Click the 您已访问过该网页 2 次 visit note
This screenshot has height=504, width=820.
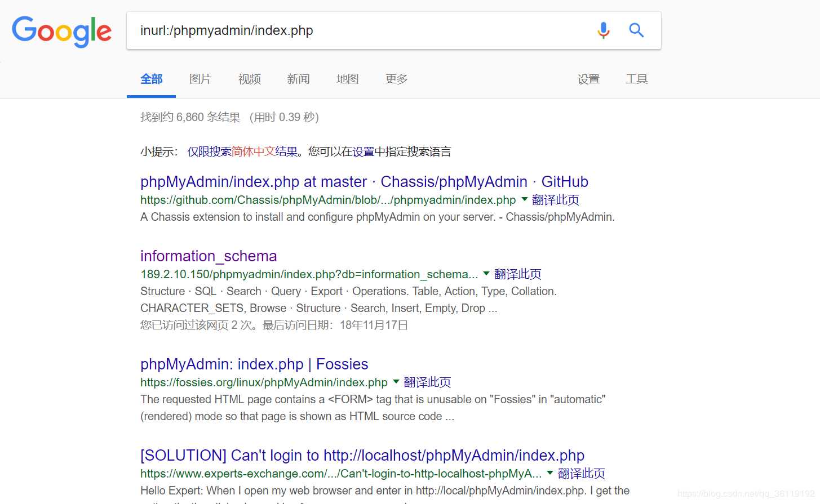pyautogui.click(x=274, y=325)
